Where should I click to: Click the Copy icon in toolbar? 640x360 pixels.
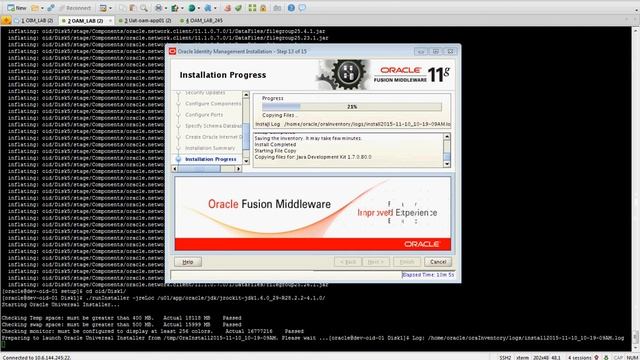[122, 8]
